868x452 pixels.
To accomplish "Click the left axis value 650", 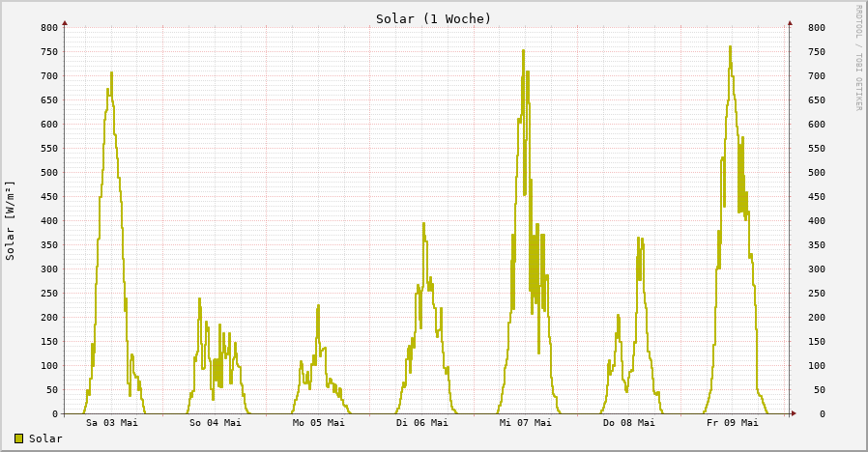I will pyautogui.click(x=49, y=100).
